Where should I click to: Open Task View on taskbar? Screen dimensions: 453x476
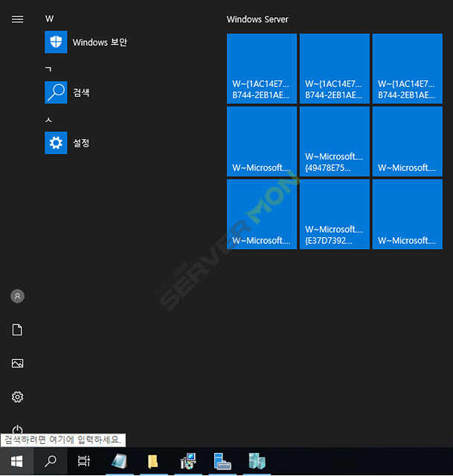click(84, 461)
